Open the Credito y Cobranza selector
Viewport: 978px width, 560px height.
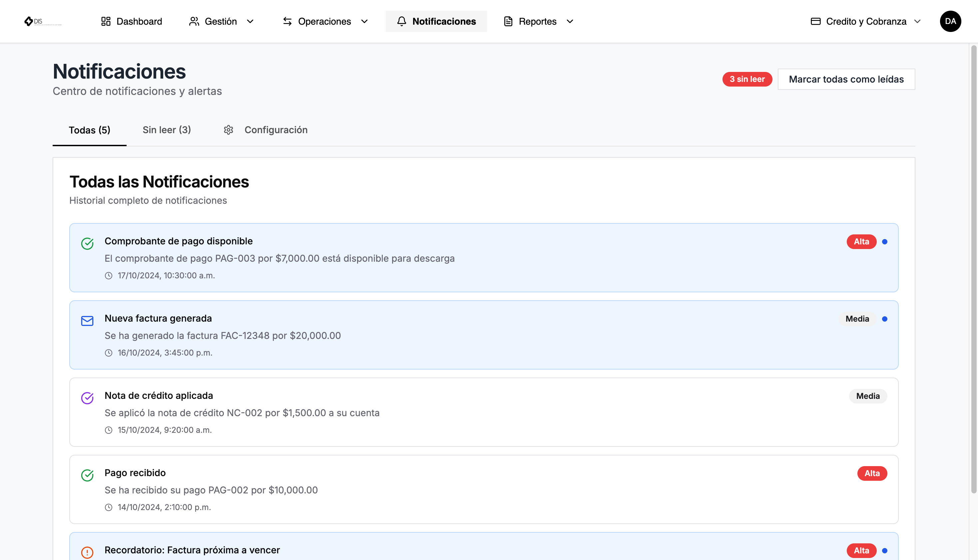coord(866,21)
